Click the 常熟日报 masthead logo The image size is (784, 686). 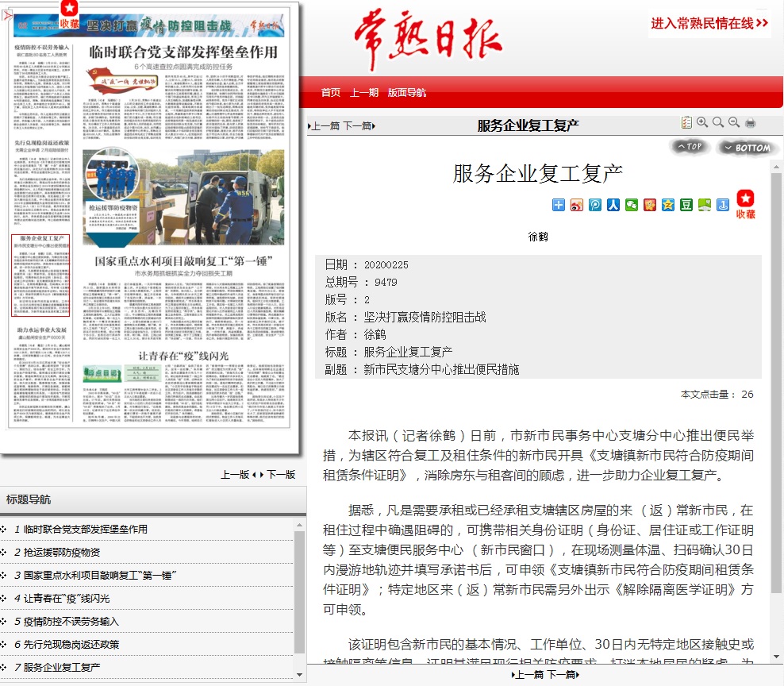[x=428, y=39]
